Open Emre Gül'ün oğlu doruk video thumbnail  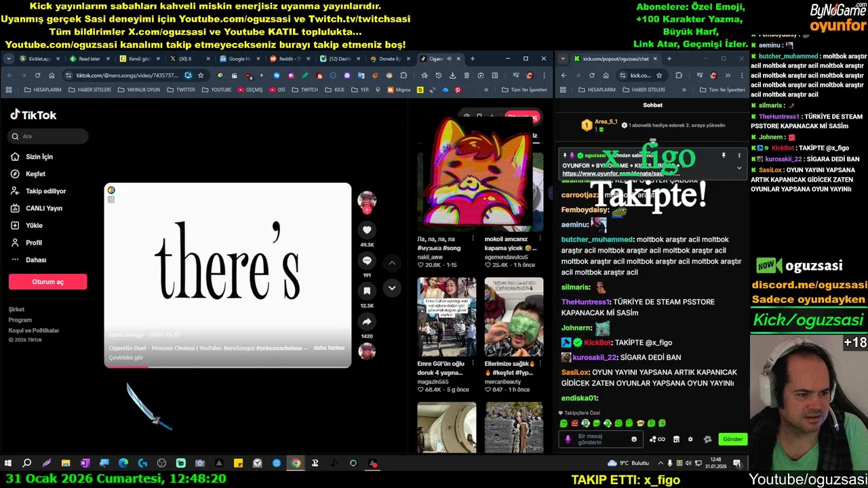446,317
